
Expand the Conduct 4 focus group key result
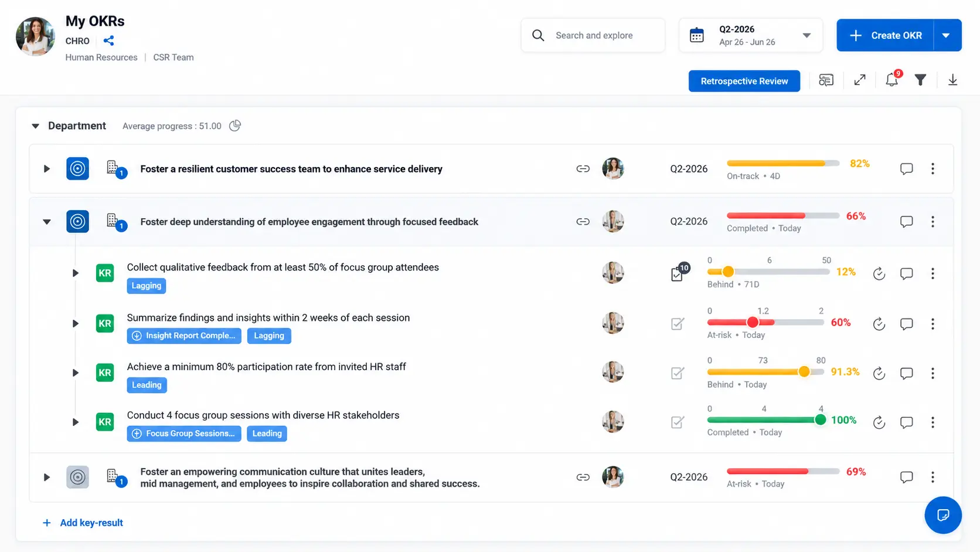click(75, 422)
